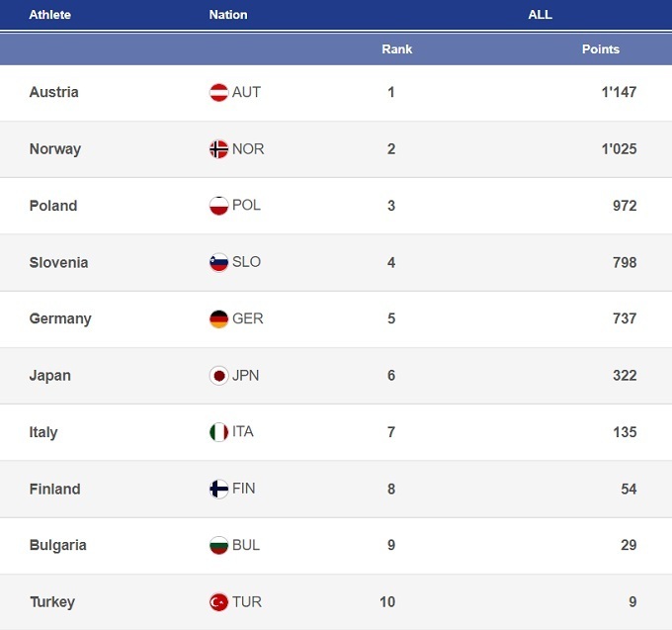Select the Bulgaria flag icon

tap(218, 546)
